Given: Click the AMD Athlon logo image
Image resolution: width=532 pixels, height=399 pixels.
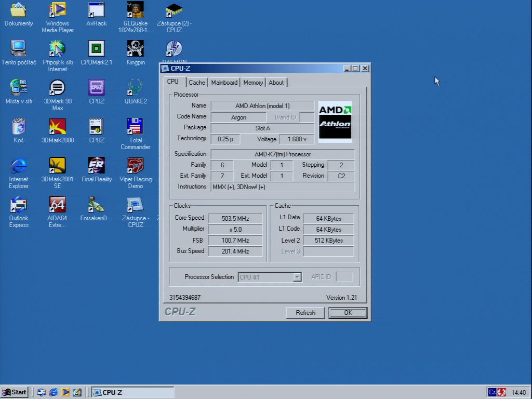Looking at the screenshot, I should [335, 122].
